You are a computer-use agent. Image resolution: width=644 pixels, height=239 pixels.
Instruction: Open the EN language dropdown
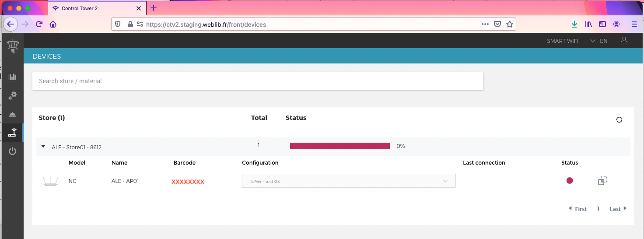pyautogui.click(x=599, y=41)
